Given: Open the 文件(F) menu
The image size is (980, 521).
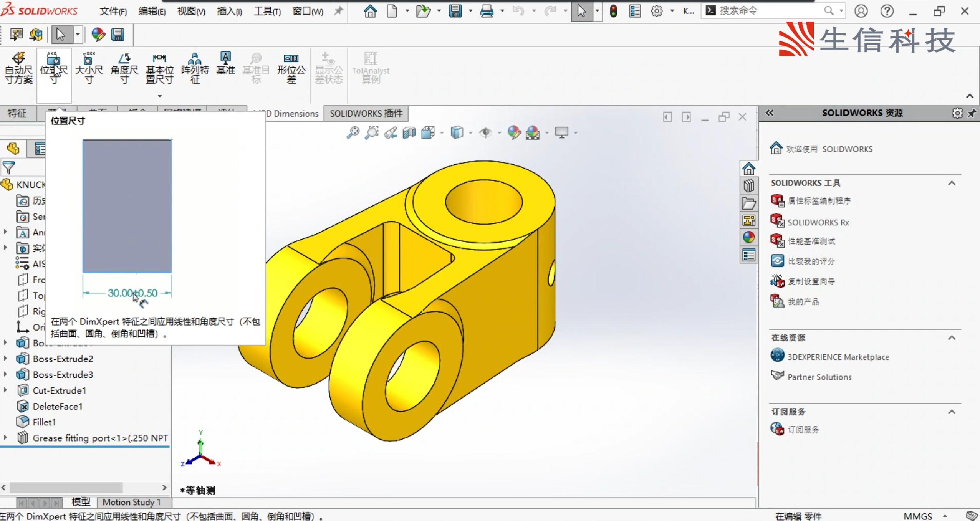Looking at the screenshot, I should coord(113,11).
